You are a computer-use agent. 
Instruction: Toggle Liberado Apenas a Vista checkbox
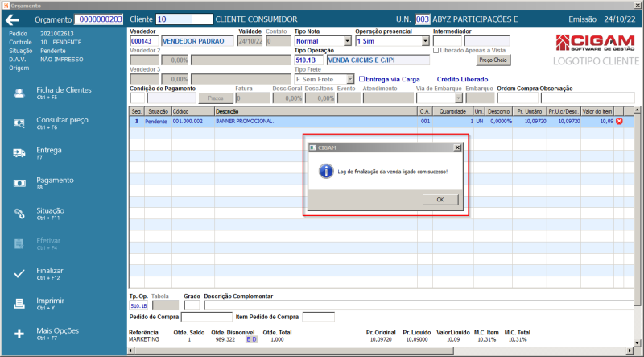point(436,50)
